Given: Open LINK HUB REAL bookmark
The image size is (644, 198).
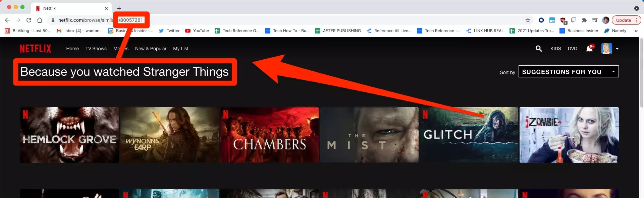Looking at the screenshot, I should click(x=485, y=31).
